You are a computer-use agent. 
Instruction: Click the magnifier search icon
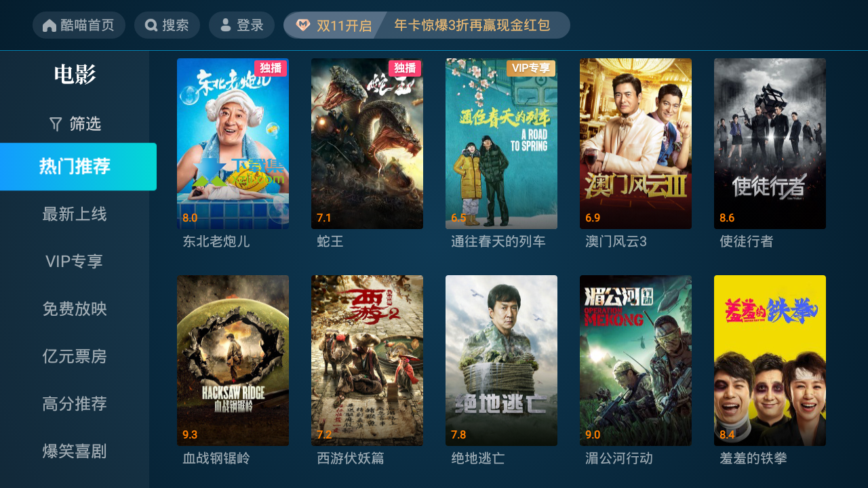152,26
